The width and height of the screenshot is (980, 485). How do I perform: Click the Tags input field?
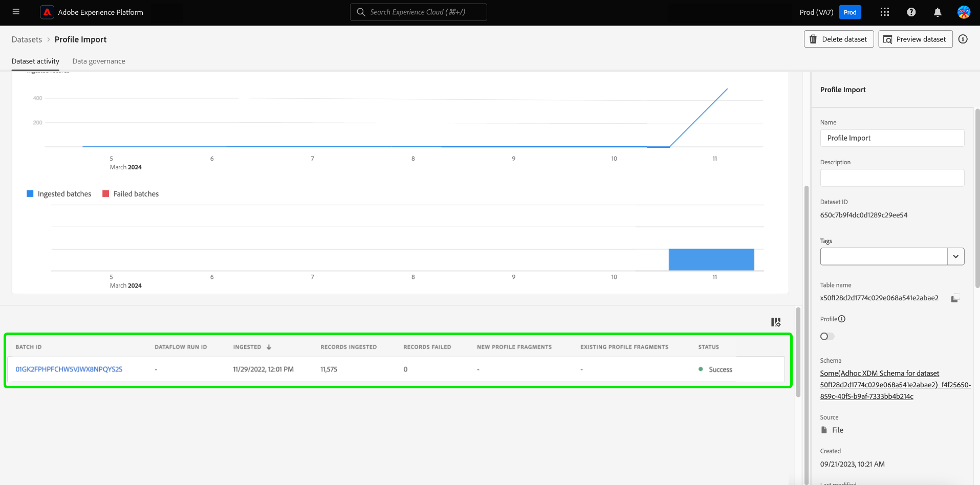coord(884,256)
